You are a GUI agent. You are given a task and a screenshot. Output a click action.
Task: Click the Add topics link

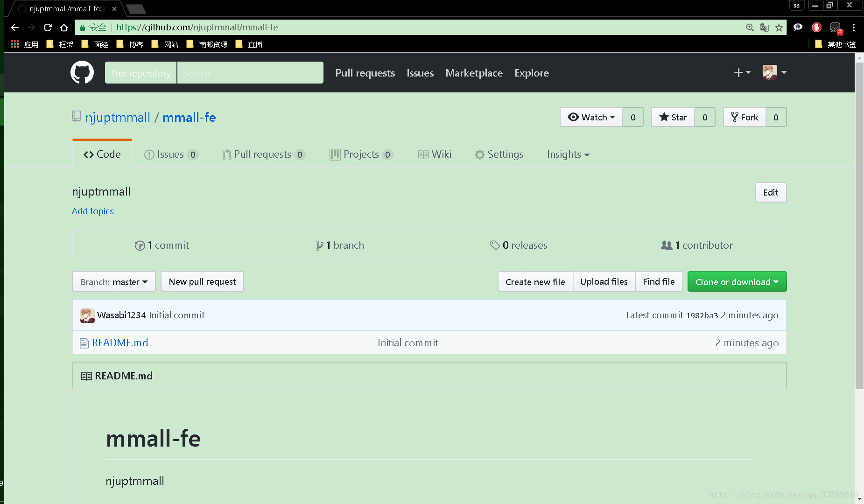pos(93,211)
